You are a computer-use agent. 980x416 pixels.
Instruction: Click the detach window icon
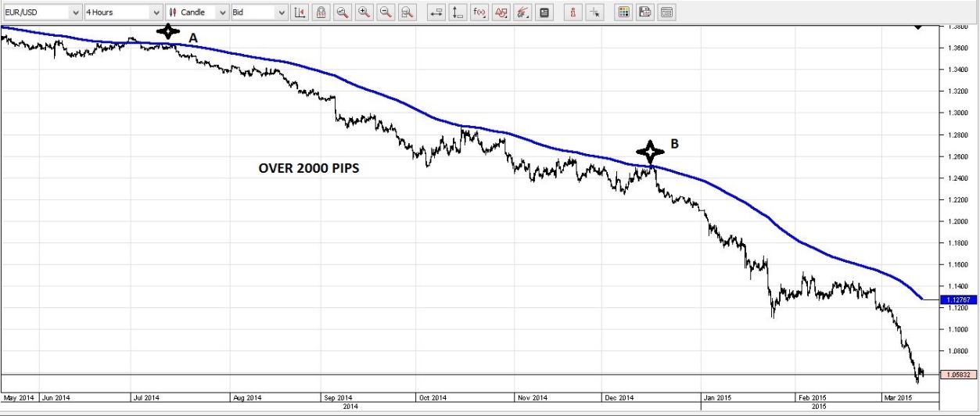pos(666,13)
